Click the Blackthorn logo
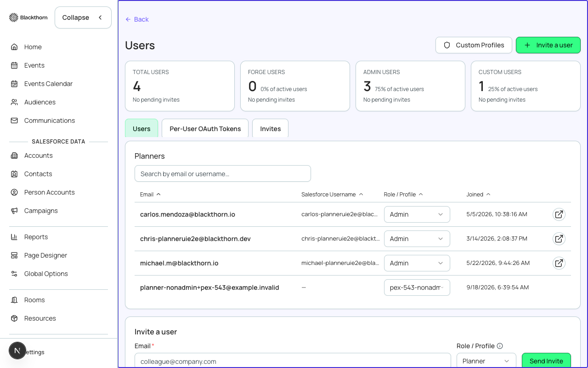Image resolution: width=588 pixels, height=368 pixels. pyautogui.click(x=28, y=17)
